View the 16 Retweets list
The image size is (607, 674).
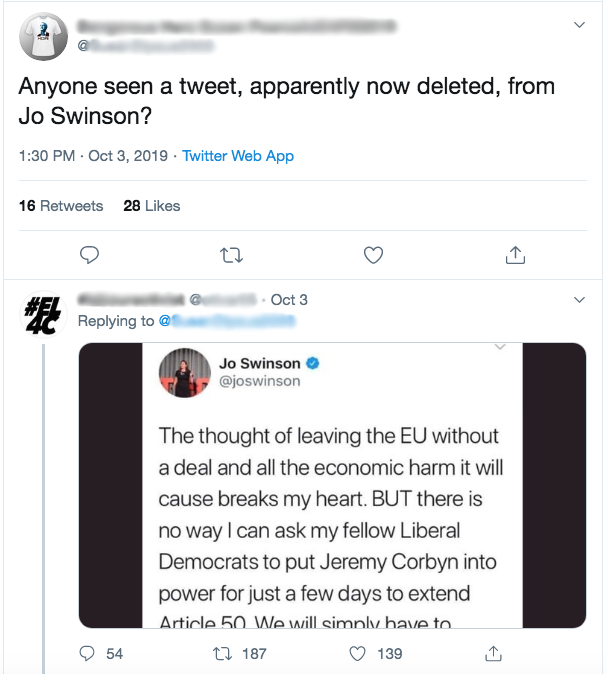pos(61,206)
